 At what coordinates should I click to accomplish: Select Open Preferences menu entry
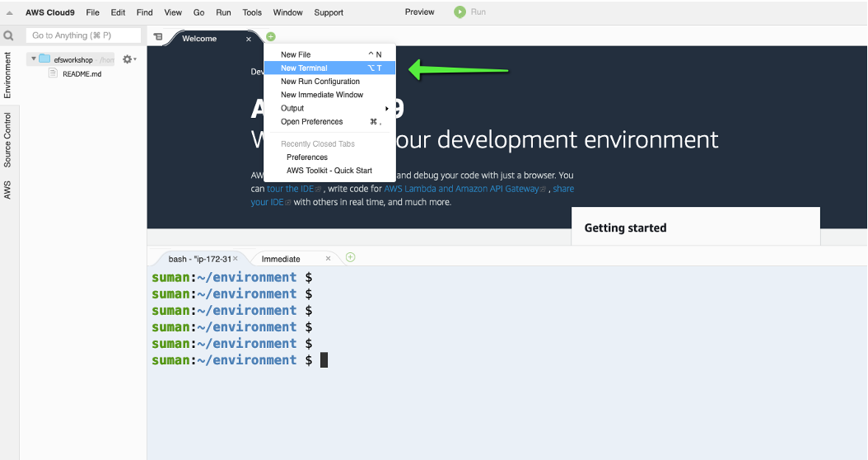[330, 121]
